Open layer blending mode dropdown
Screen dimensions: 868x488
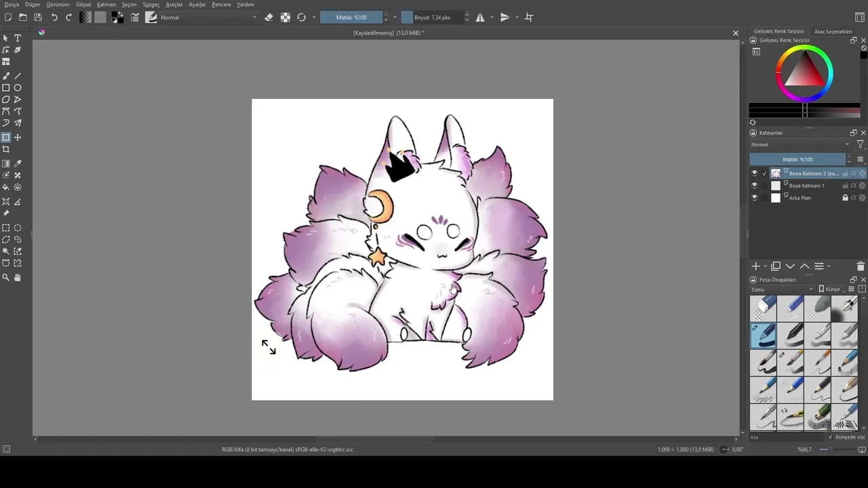click(x=800, y=144)
